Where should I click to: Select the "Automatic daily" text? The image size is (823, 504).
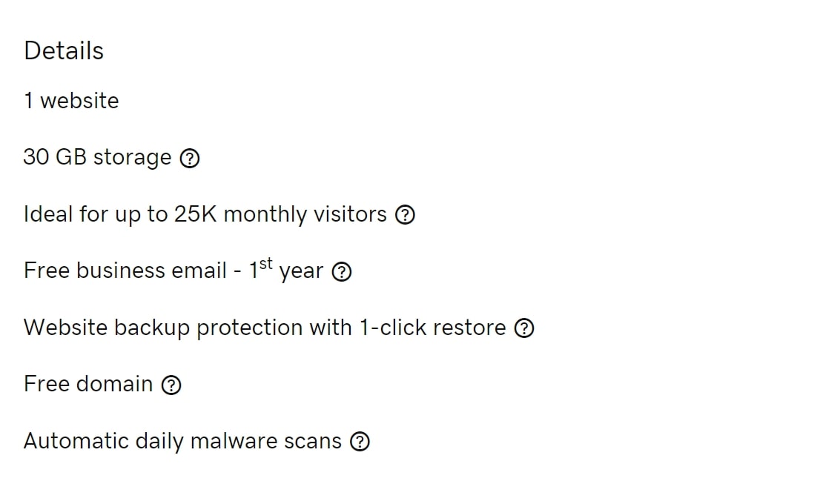click(x=104, y=441)
